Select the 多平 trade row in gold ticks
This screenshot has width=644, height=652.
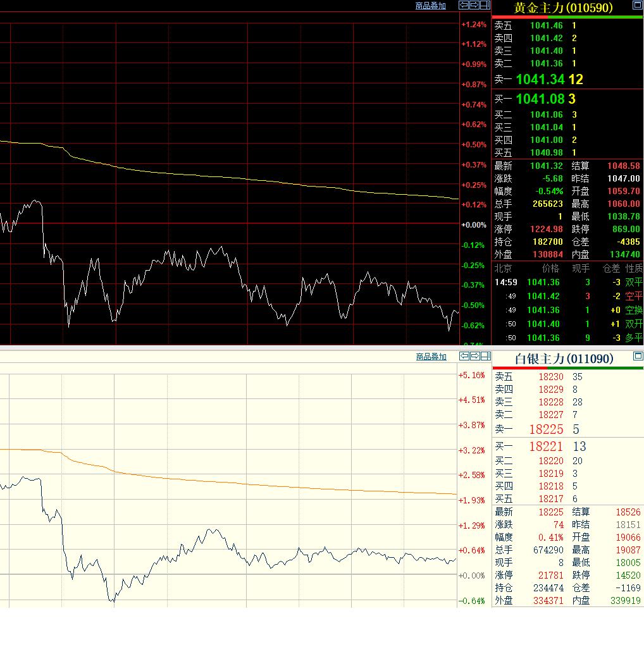coord(568,338)
